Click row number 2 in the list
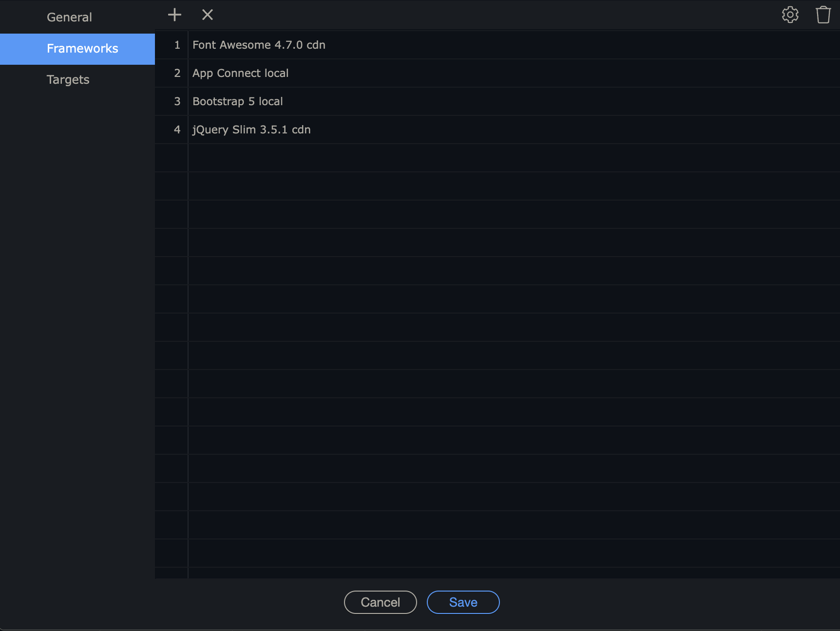 point(177,74)
